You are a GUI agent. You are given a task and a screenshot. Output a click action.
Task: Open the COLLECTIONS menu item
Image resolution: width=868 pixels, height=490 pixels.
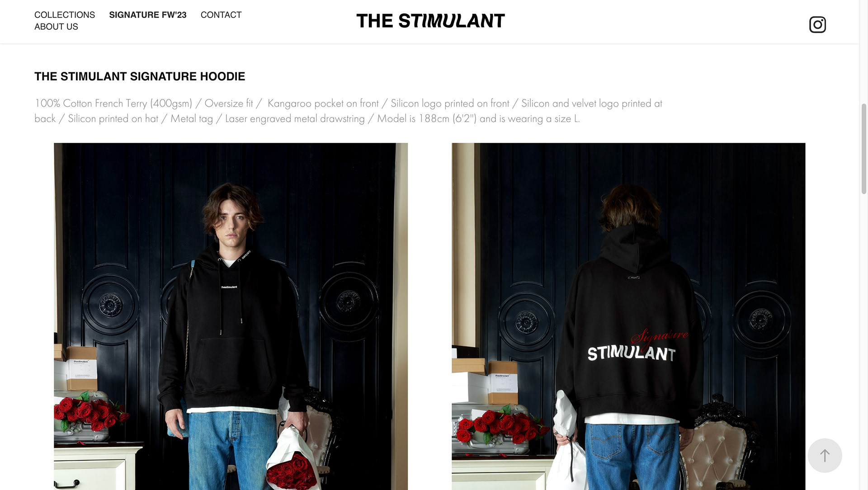click(x=65, y=15)
